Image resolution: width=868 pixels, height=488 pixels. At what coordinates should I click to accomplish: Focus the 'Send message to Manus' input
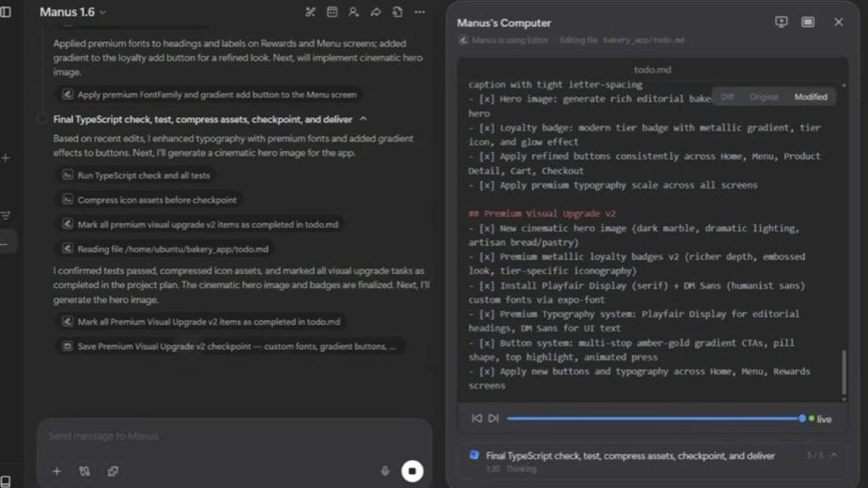coord(234,436)
